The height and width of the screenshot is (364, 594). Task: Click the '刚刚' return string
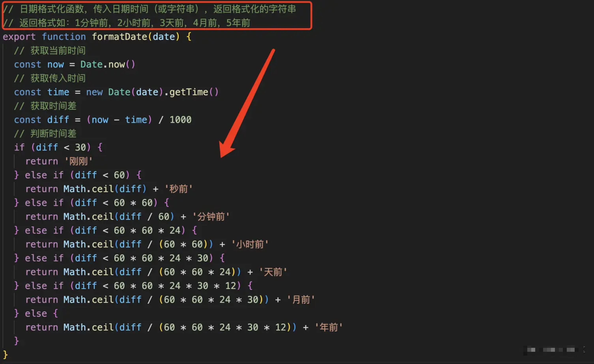[x=78, y=161]
